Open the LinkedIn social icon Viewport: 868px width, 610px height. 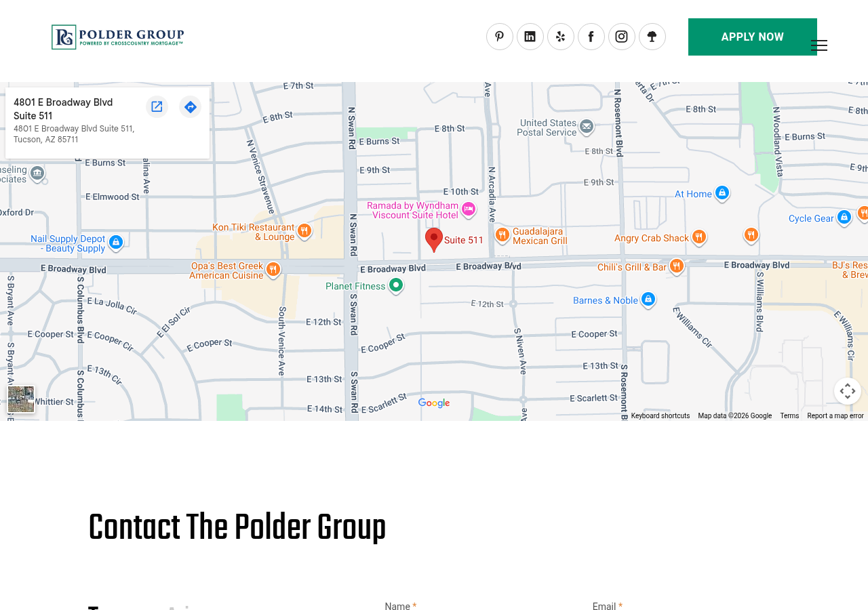point(530,37)
